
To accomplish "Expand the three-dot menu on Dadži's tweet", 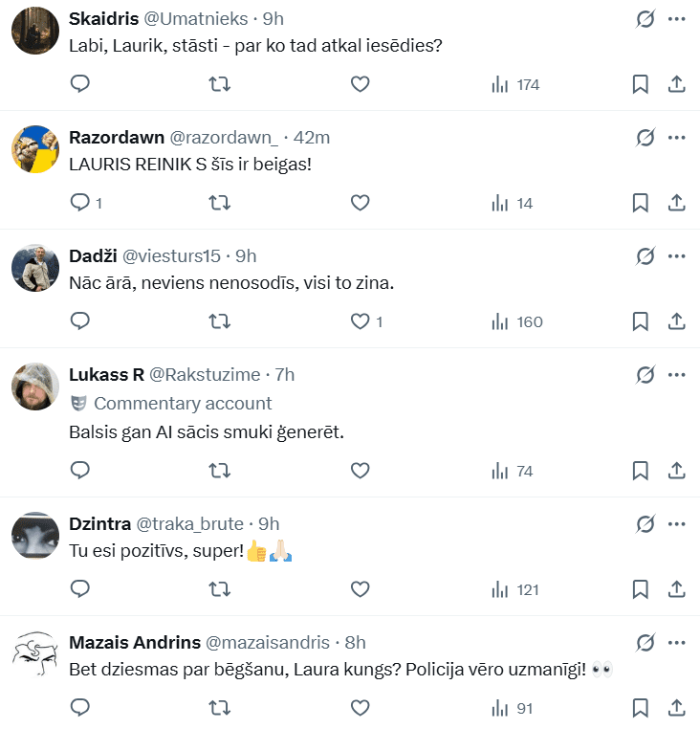I will tap(677, 256).
